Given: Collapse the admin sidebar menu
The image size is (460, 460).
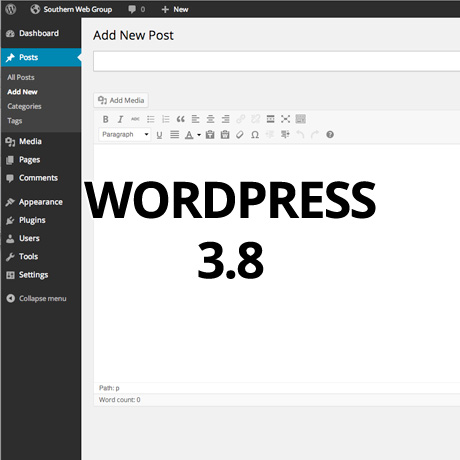Looking at the screenshot, I should (x=36, y=298).
